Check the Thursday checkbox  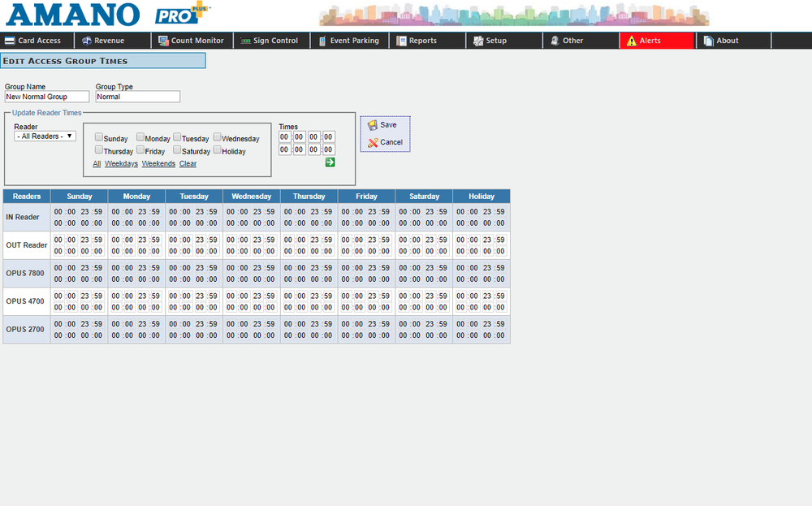pyautogui.click(x=98, y=149)
